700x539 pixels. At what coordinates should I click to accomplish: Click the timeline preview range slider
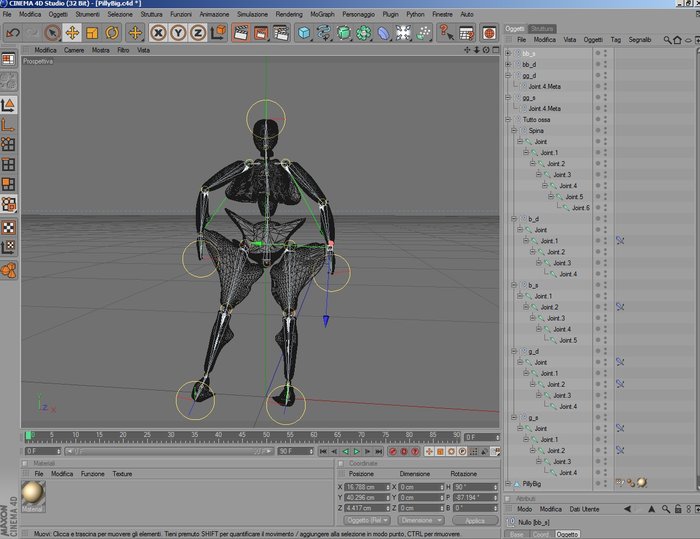pos(169,451)
